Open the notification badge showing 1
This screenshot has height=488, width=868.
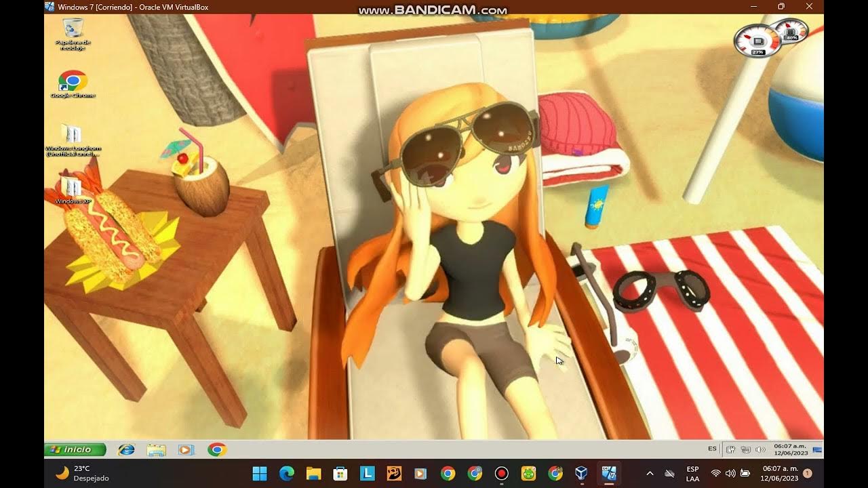pyautogui.click(x=808, y=473)
